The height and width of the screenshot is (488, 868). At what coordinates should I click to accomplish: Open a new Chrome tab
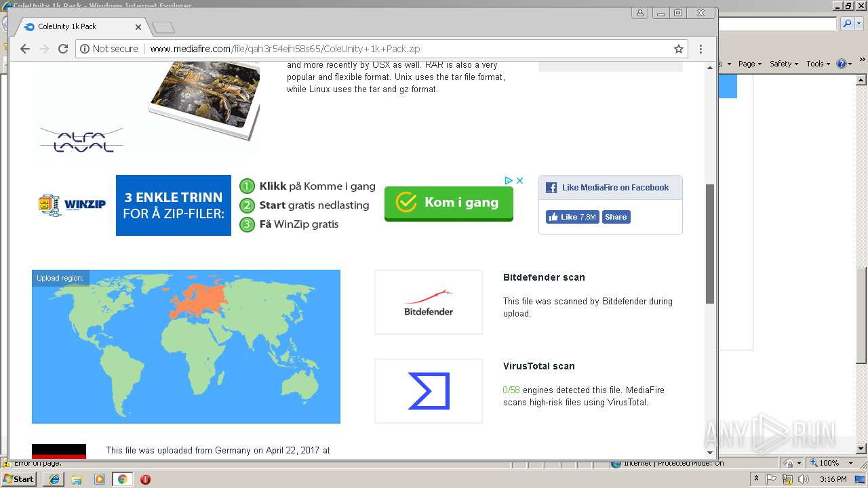click(x=163, y=27)
